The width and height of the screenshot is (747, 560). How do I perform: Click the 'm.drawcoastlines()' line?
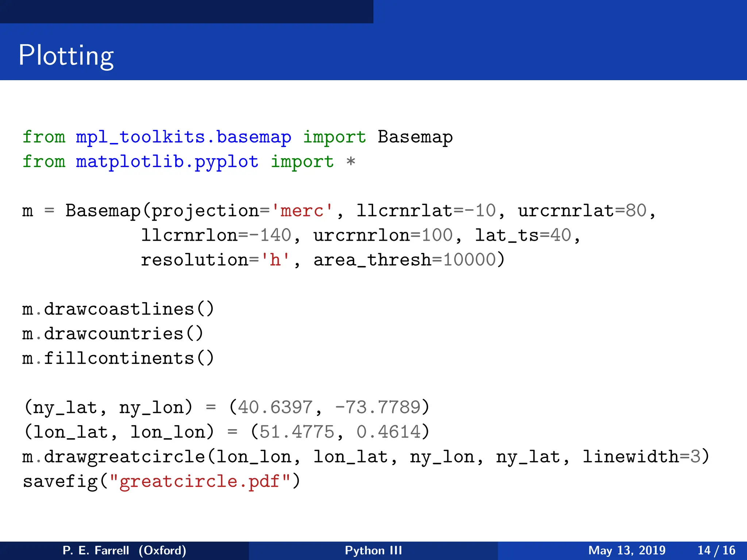click(x=118, y=309)
